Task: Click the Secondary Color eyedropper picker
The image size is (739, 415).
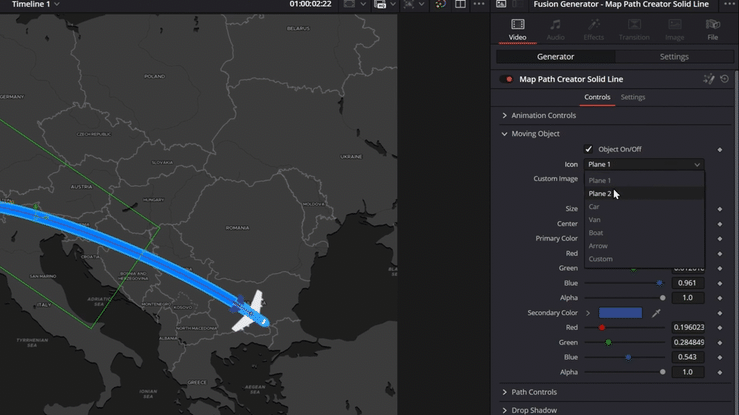Action: (657, 313)
